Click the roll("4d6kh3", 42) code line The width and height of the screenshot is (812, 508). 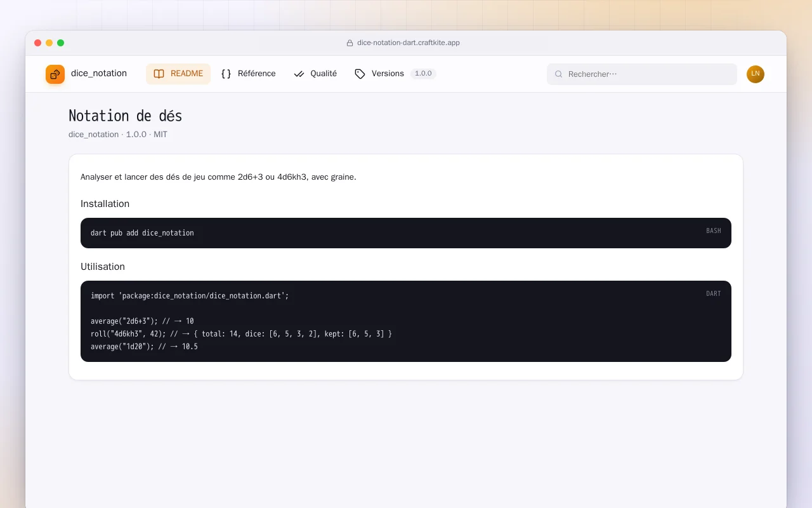(241, 334)
